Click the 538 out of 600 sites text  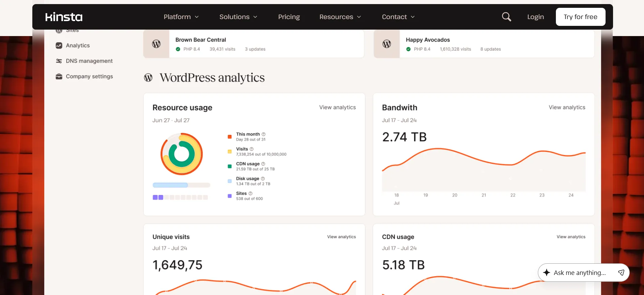(249, 199)
